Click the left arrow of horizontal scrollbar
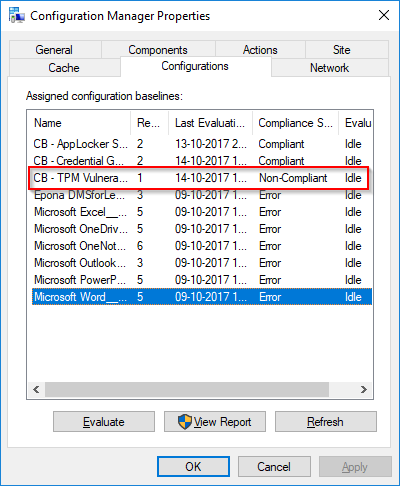This screenshot has width=400, height=486. [36, 389]
